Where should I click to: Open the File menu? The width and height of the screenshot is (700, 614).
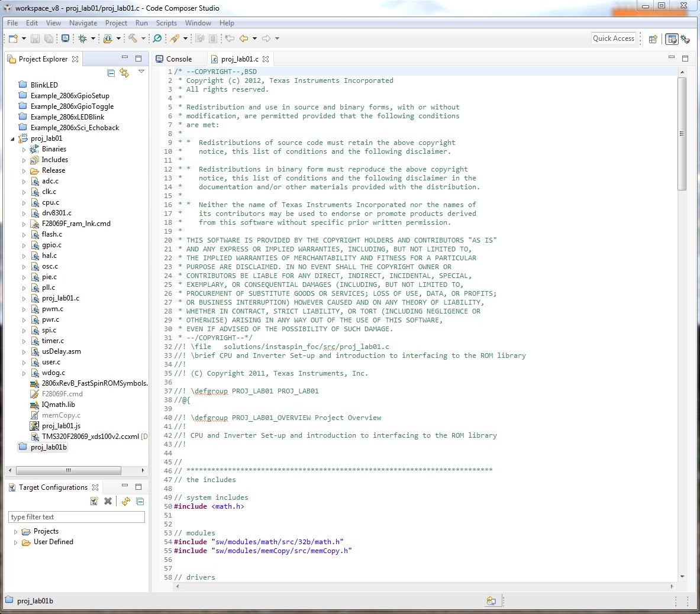(x=12, y=22)
